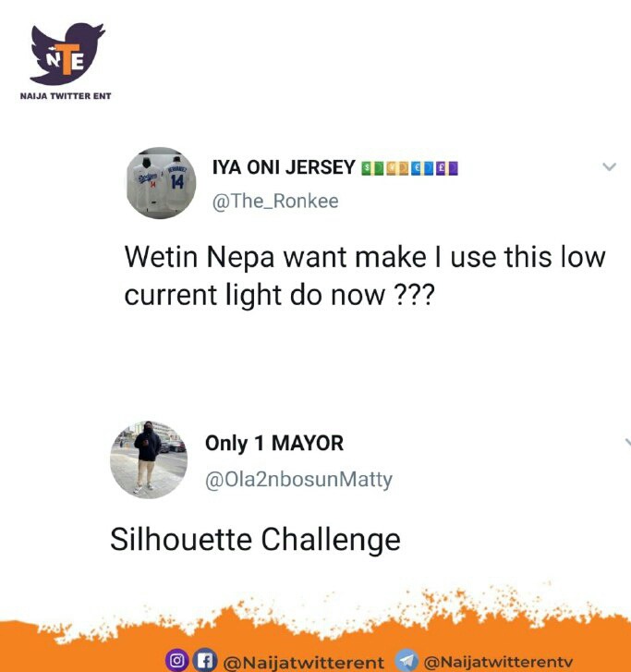The image size is (631, 672).
Task: Expand tweet options chevron for Only 1 MAYOR
Action: pyautogui.click(x=628, y=442)
